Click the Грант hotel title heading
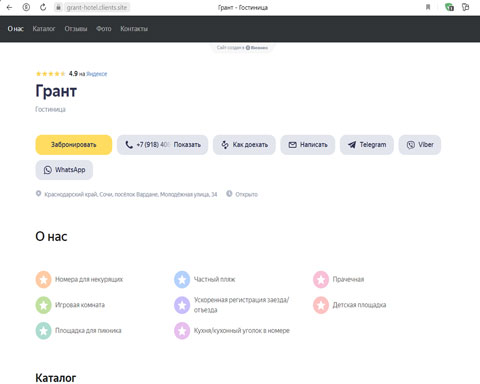Viewport: 480px width, 384px height. pyautogui.click(x=56, y=91)
